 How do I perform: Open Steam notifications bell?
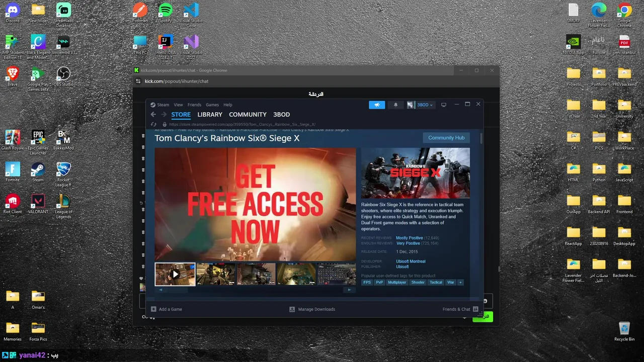[x=395, y=105]
